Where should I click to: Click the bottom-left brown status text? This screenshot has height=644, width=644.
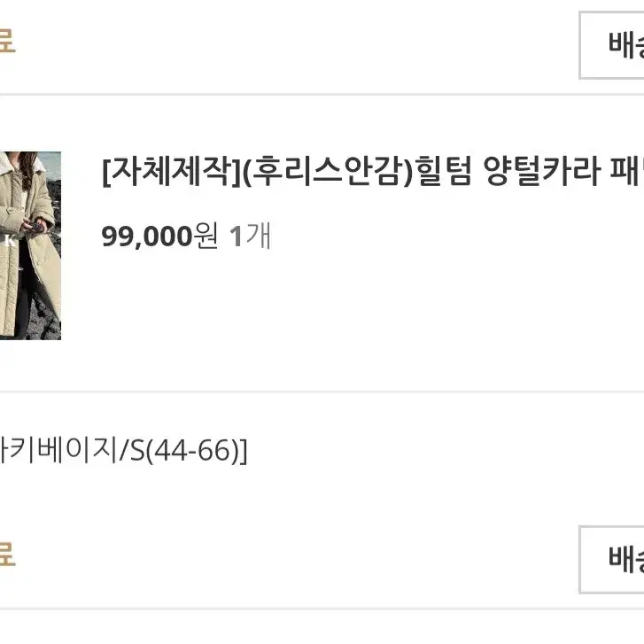7,554
